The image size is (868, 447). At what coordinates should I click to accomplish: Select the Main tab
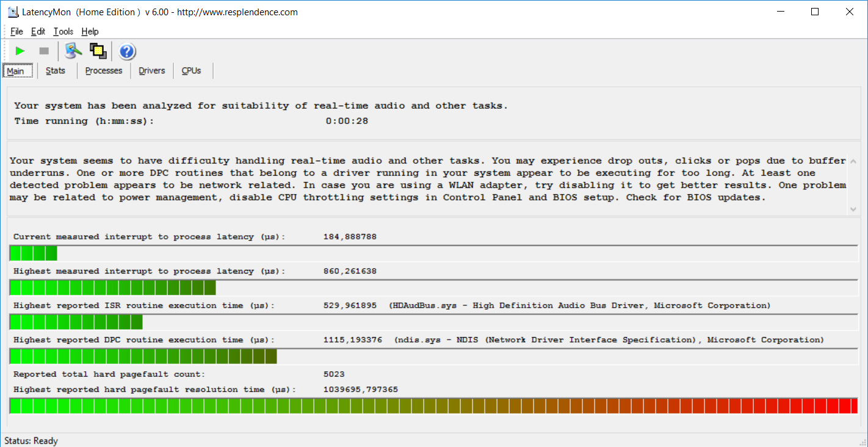(x=16, y=71)
